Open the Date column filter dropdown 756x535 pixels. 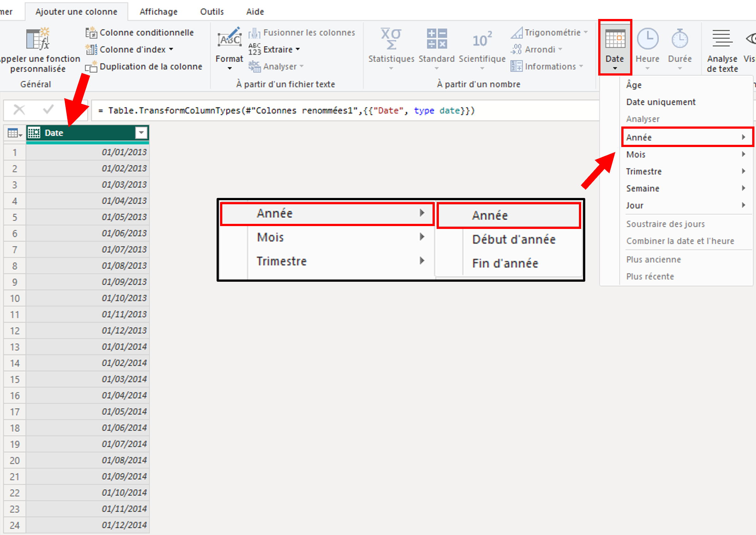pyautogui.click(x=141, y=133)
